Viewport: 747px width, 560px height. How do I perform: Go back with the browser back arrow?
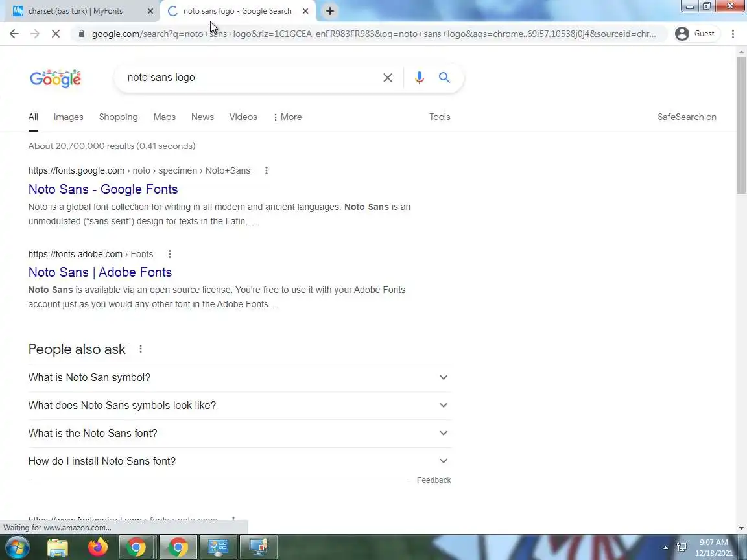[x=14, y=34]
